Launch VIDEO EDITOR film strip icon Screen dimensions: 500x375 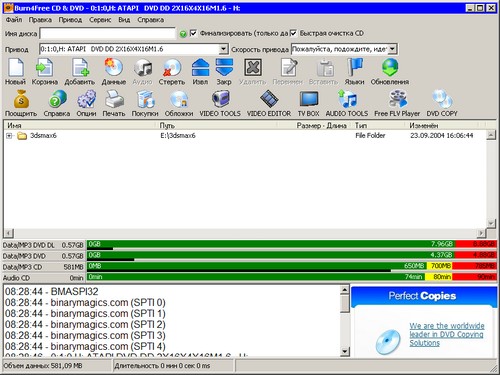269,99
